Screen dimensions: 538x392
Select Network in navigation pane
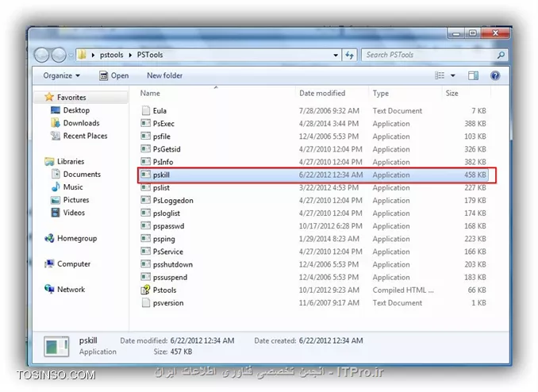pyautogui.click(x=71, y=290)
